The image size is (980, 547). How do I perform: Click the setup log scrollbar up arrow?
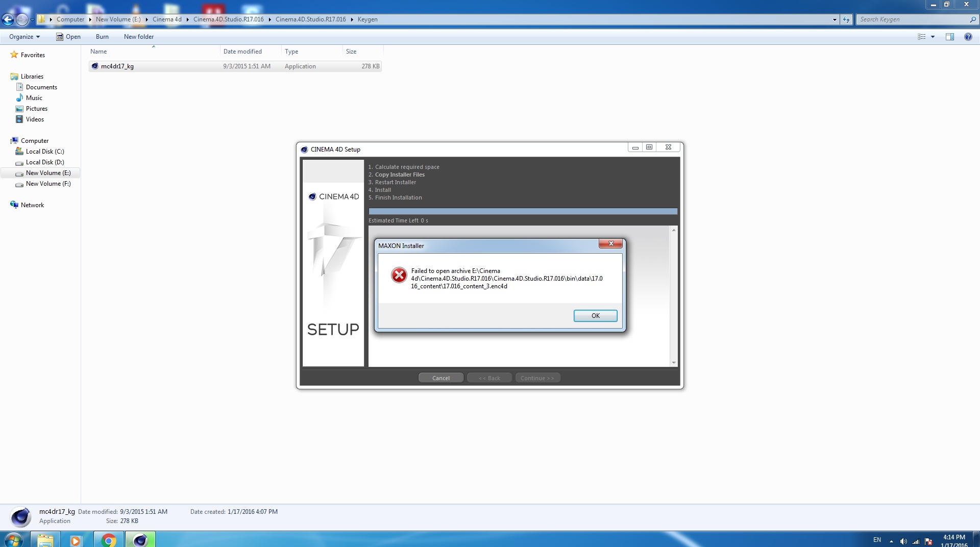click(x=674, y=230)
